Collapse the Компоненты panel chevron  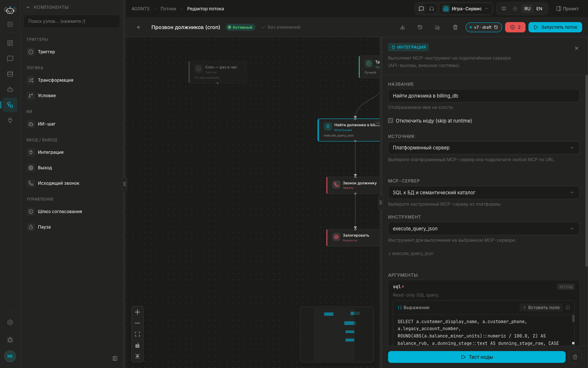(28, 7)
